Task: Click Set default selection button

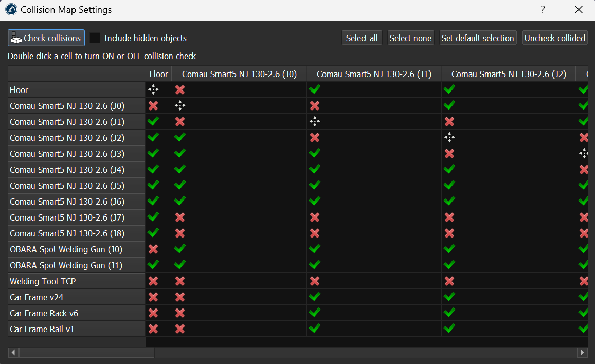Action: click(x=478, y=38)
